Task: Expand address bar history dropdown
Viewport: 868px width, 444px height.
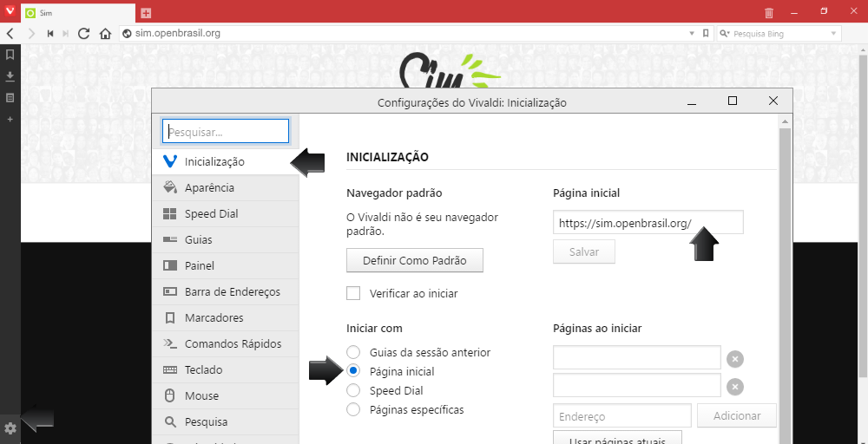Action: click(x=692, y=34)
